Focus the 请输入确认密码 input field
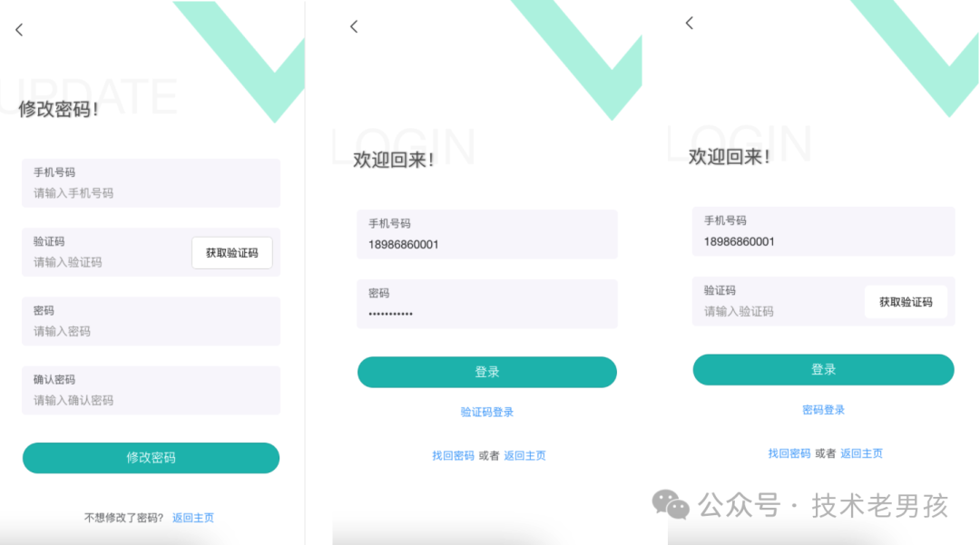Image resolution: width=980 pixels, height=545 pixels. point(151,390)
